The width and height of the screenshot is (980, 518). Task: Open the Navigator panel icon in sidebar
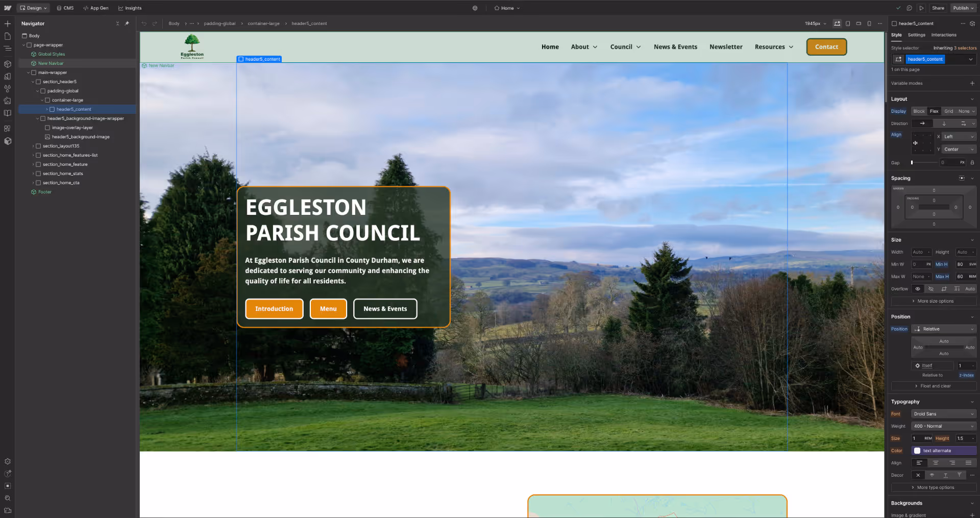click(7, 48)
